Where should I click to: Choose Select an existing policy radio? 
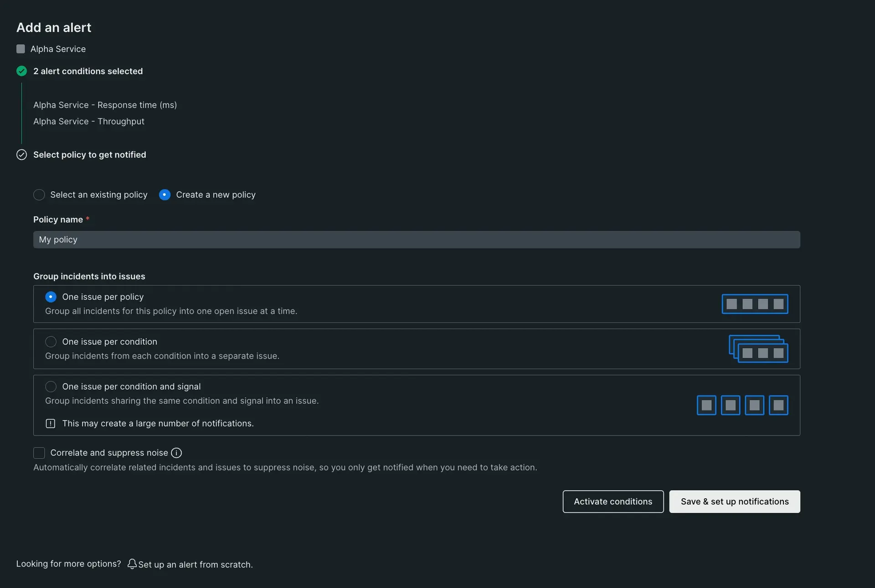(39, 195)
